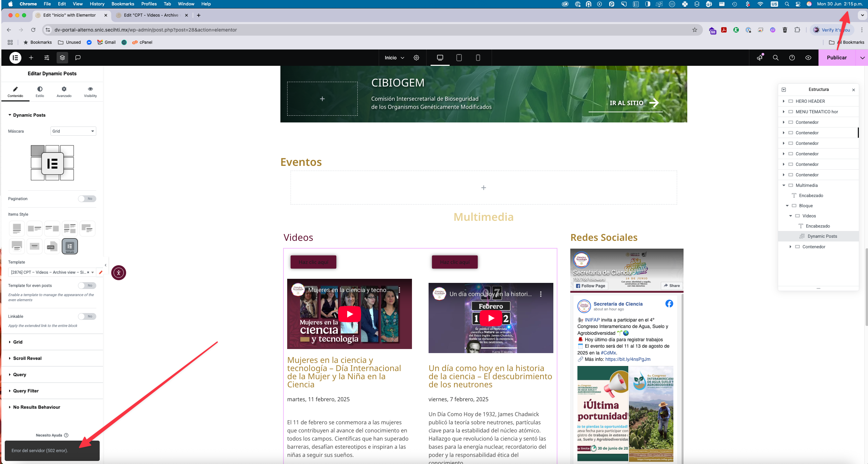Click the Publicar button
This screenshot has width=868, height=464.
pyautogui.click(x=836, y=58)
